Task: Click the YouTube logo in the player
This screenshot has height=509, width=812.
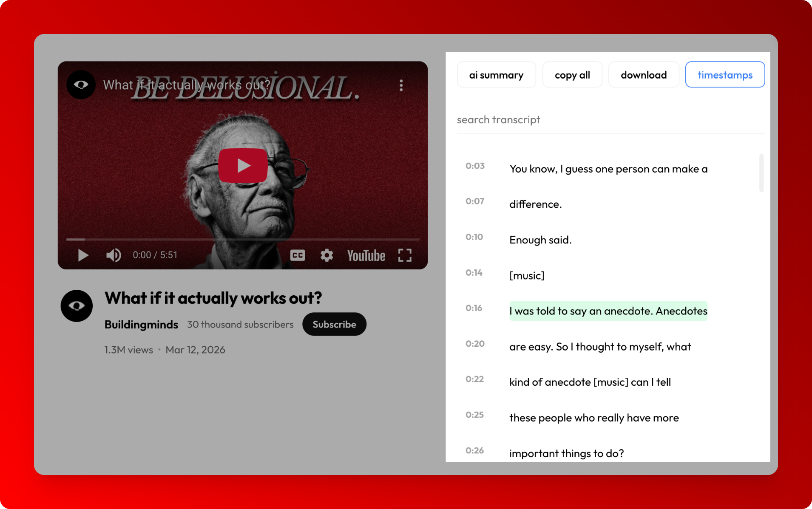Action: click(x=366, y=255)
